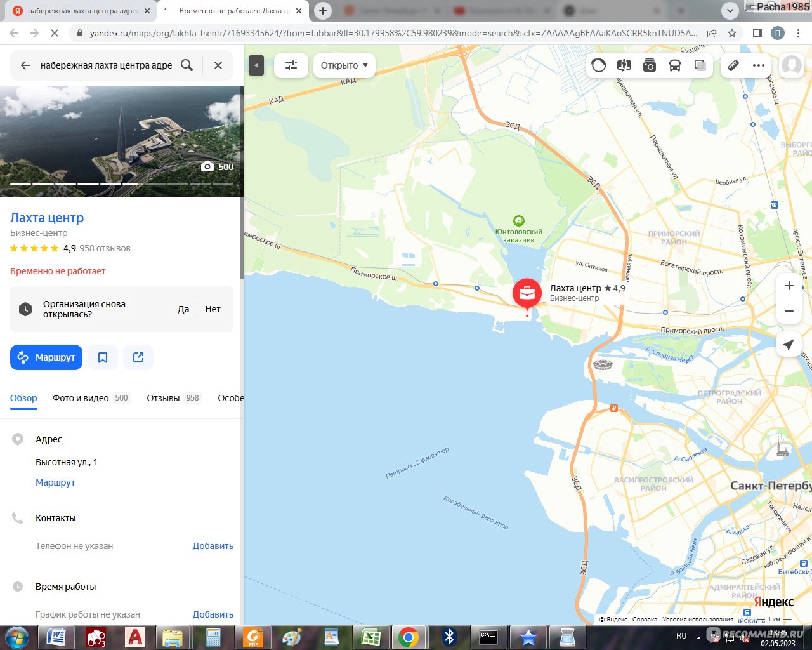The image size is (812, 650).
Task: Answer Нет to organization reopened question
Action: coord(213,309)
